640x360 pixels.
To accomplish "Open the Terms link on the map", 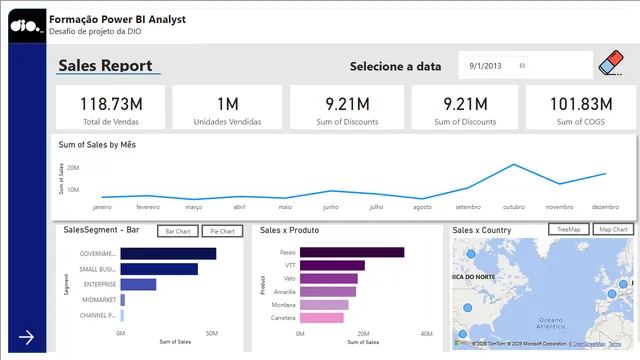I will [615, 344].
